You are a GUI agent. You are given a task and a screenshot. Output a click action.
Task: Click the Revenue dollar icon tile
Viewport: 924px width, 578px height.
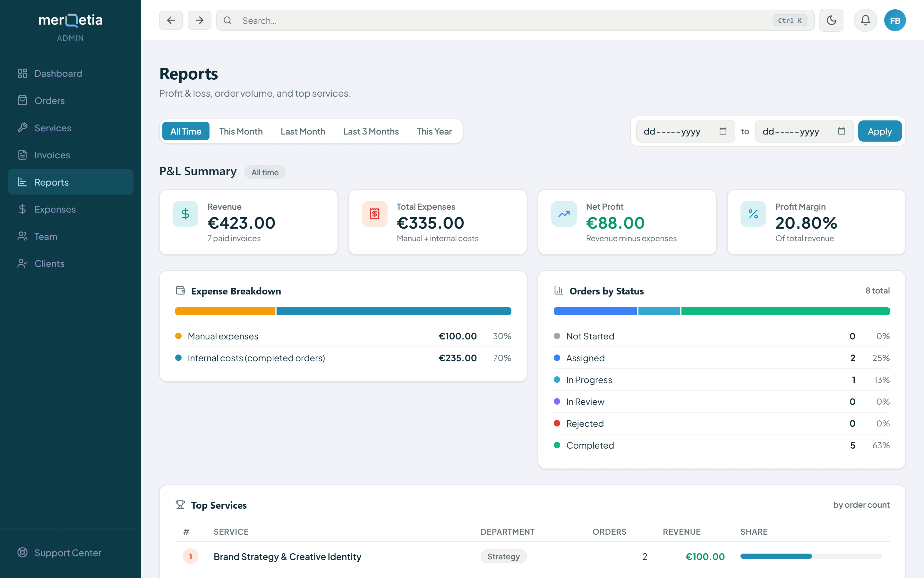pos(185,214)
